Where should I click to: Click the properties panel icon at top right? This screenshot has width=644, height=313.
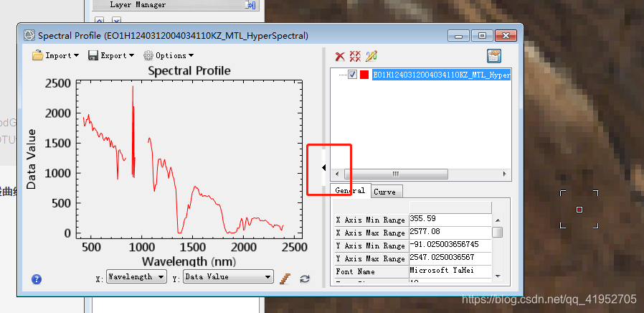pyautogui.click(x=494, y=56)
